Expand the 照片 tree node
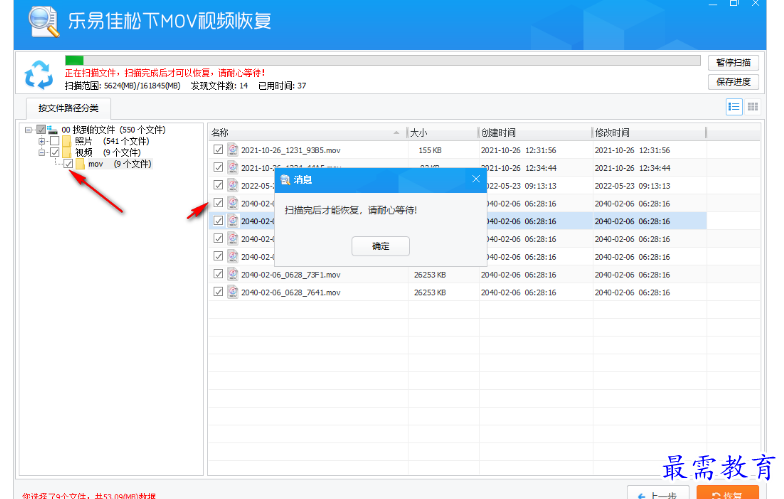The height and width of the screenshot is (499, 784). click(x=42, y=141)
